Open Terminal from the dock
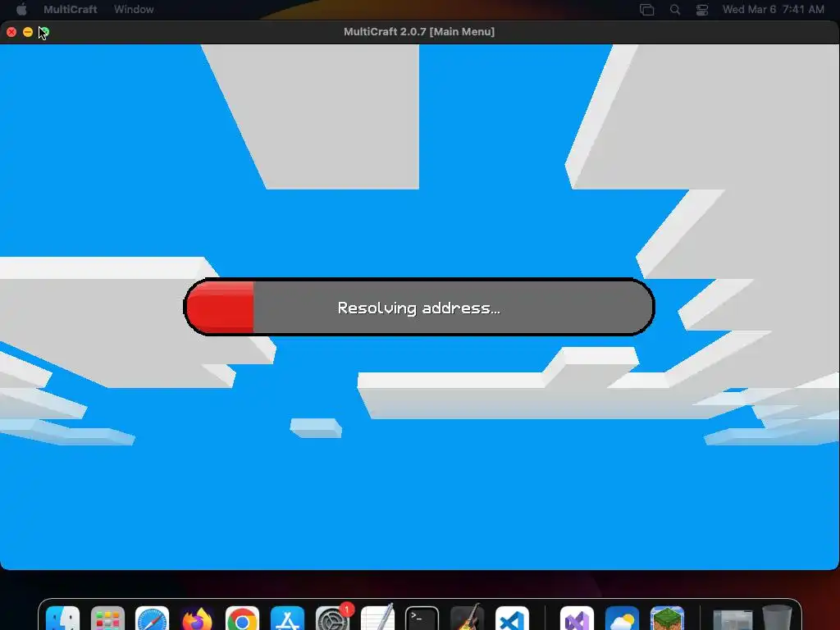This screenshot has width=840, height=630. click(x=422, y=620)
